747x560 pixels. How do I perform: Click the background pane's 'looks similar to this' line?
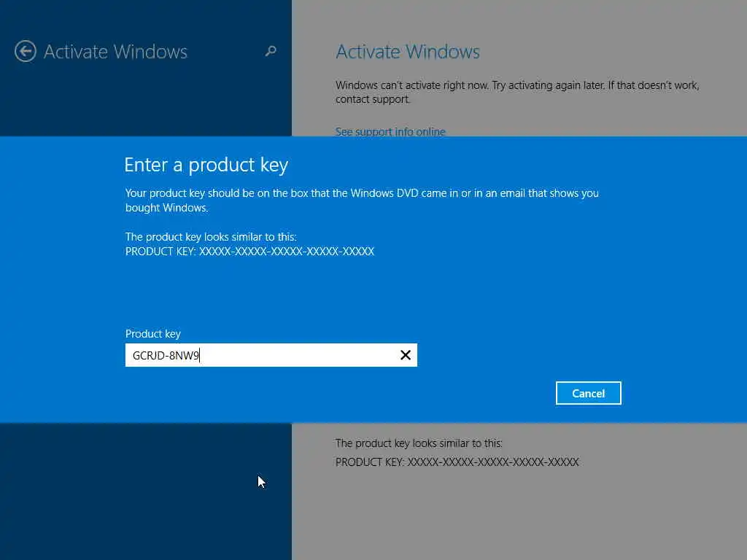point(419,443)
